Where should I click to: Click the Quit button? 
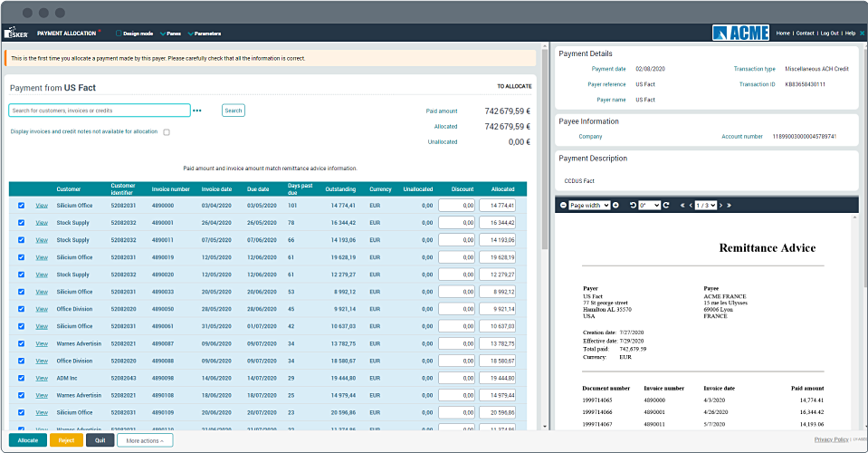(100, 440)
